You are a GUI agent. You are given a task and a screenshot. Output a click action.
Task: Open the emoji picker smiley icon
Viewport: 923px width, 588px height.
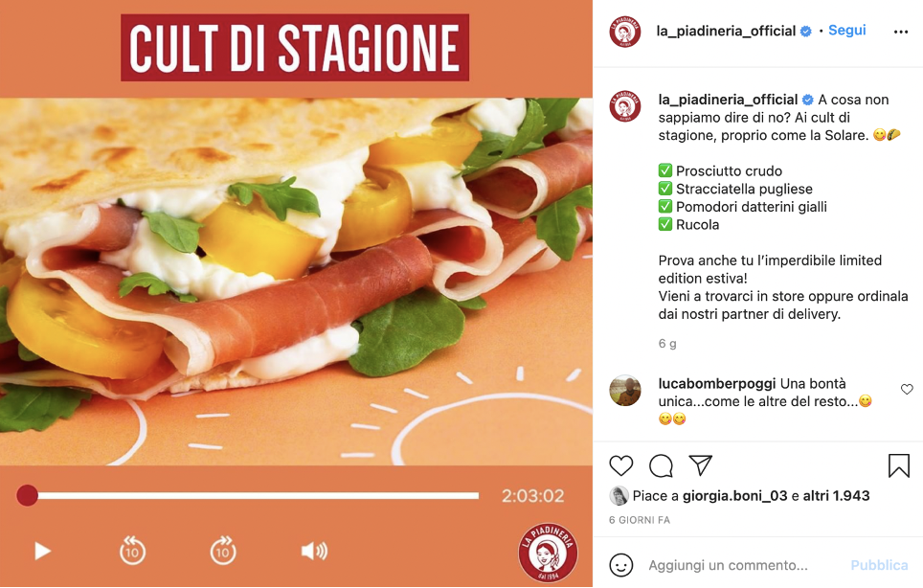[620, 565]
